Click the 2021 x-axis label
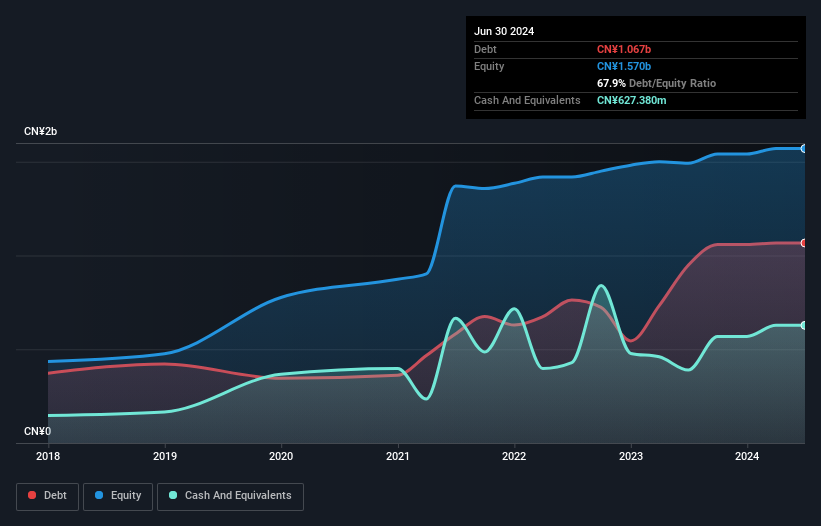 [x=398, y=457]
